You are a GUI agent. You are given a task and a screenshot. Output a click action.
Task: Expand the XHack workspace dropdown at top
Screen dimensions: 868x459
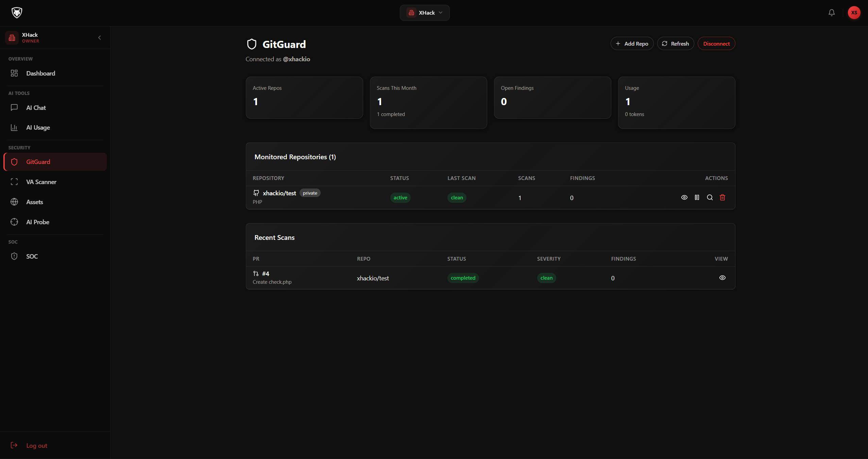(425, 13)
